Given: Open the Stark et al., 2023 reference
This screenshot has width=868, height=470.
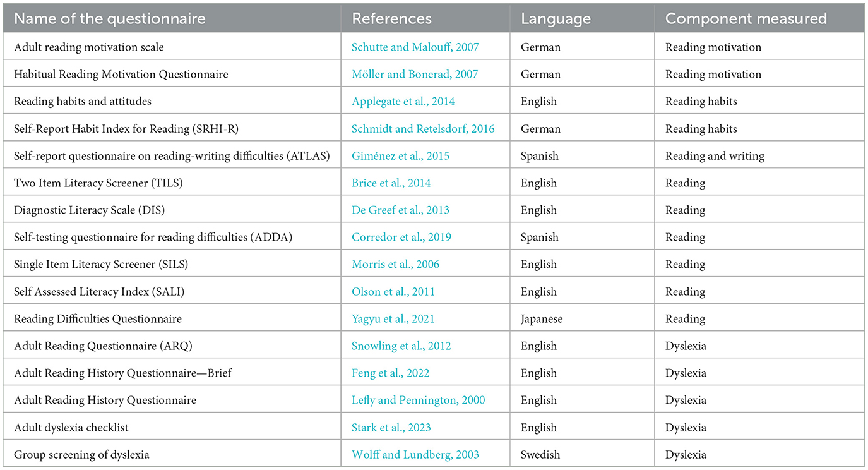Looking at the screenshot, I should pos(391,428).
